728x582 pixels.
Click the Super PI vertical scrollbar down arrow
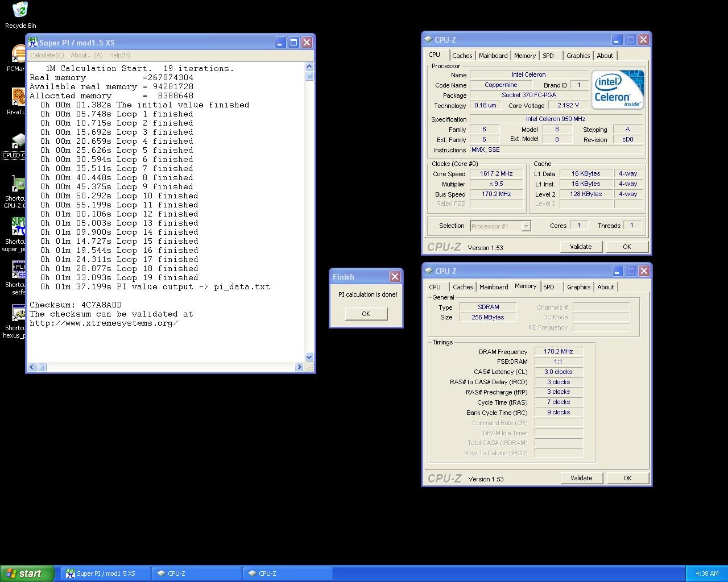pyautogui.click(x=309, y=357)
